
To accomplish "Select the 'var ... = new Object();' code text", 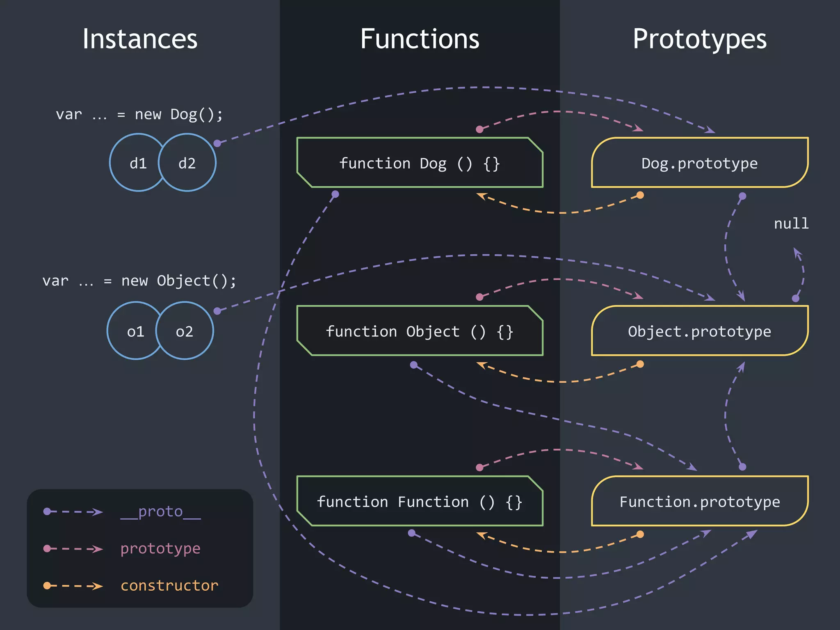I will tap(139, 281).
